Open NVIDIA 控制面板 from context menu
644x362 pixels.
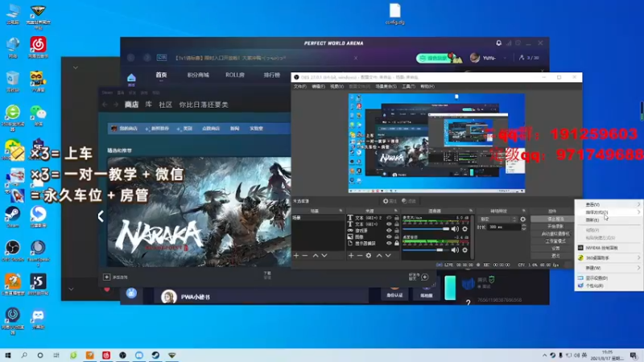(x=609, y=248)
